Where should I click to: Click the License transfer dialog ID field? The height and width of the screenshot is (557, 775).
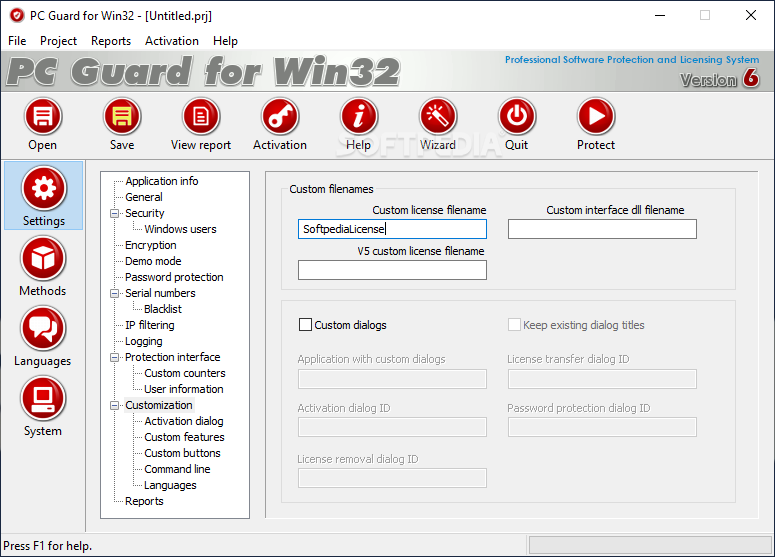[x=603, y=379]
